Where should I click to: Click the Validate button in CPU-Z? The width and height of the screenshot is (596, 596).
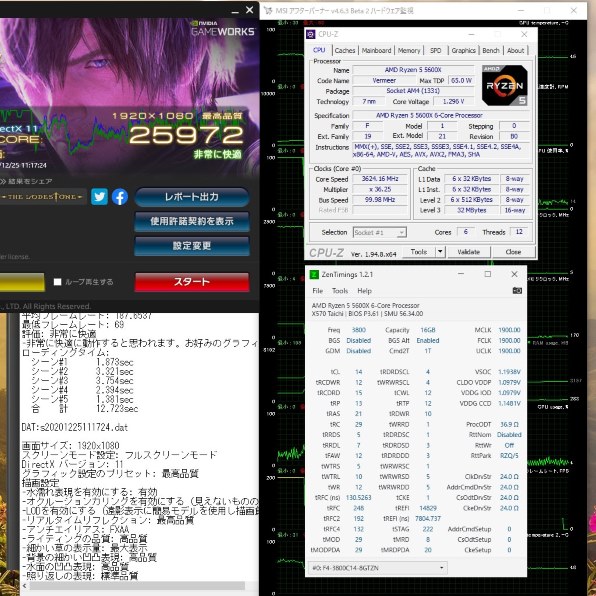468,252
